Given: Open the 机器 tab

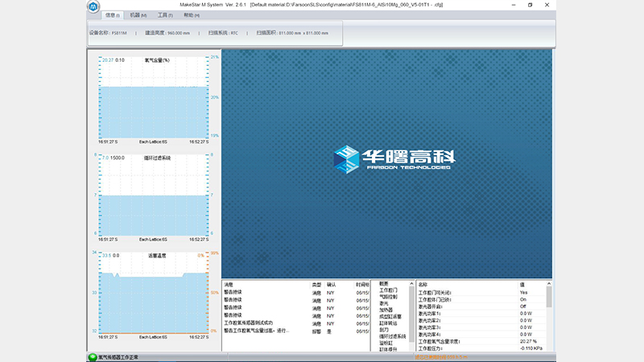Looking at the screenshot, I should pyautogui.click(x=138, y=15).
